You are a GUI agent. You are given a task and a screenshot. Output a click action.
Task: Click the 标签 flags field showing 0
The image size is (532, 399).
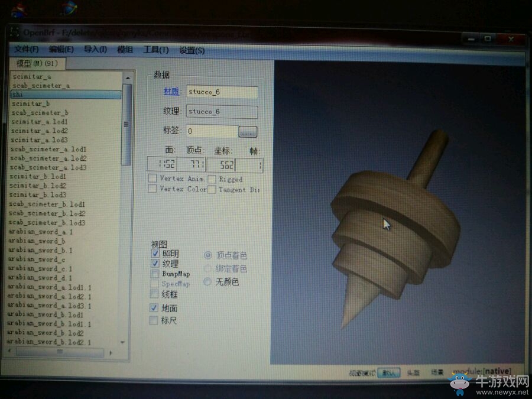[212, 131]
